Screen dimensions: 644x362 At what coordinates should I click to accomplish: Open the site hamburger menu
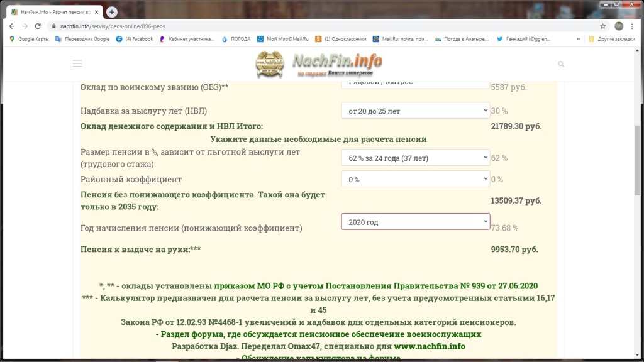coord(77,63)
